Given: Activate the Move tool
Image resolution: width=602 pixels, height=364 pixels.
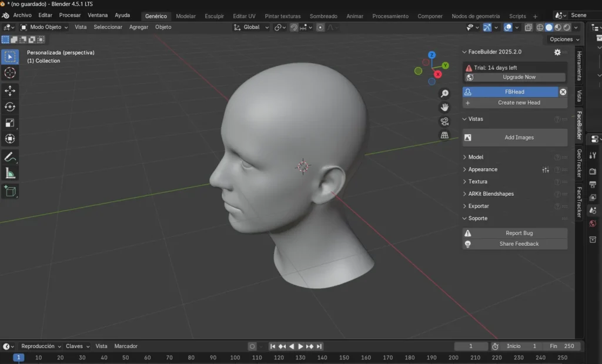Looking at the screenshot, I should [10, 91].
